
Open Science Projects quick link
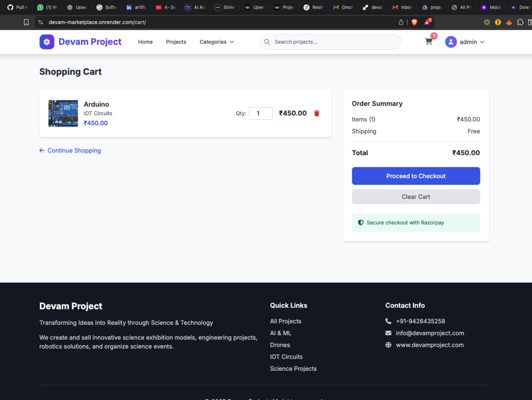tap(293, 369)
